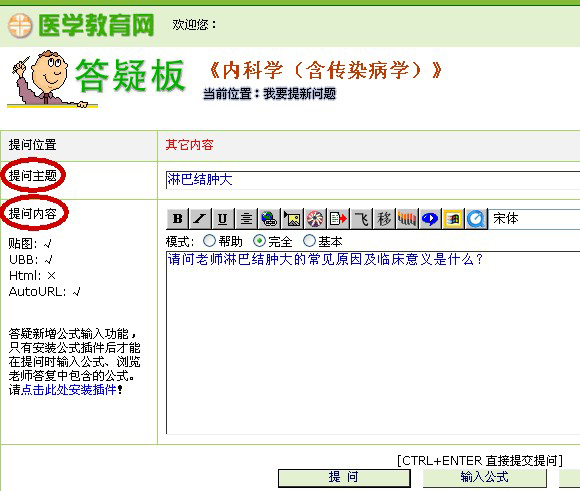Screen dimensions: 580x491
Task: Click the 医学教育网 site logo
Action: pyautogui.click(x=81, y=25)
